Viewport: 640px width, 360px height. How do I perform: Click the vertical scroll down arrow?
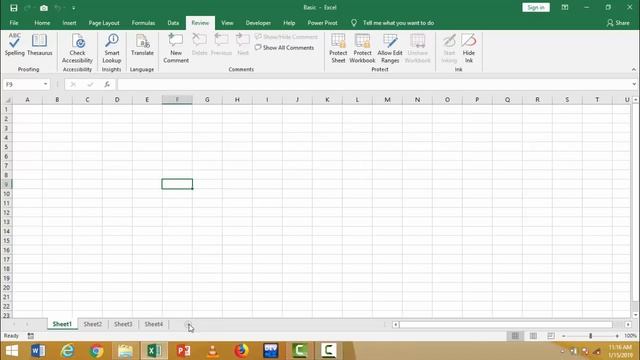(x=635, y=315)
